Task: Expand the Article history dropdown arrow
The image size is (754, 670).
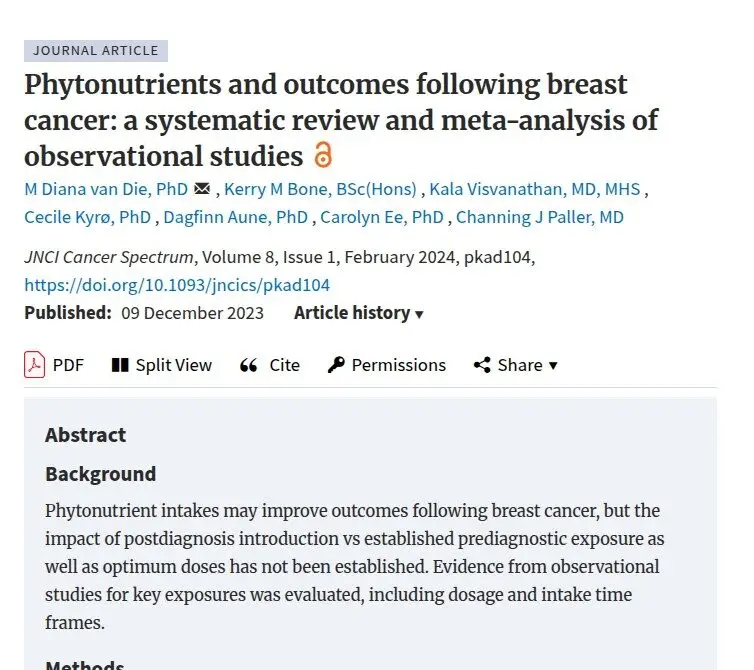Action: pos(419,315)
